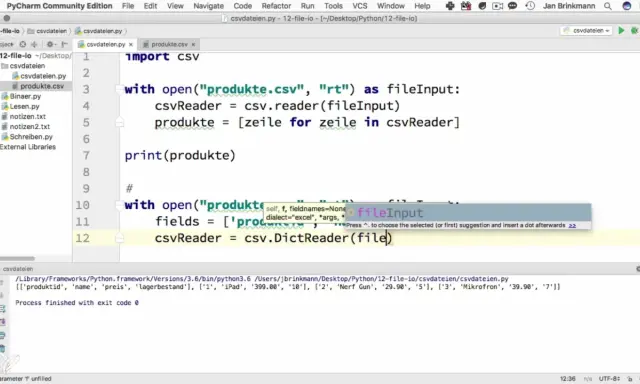Image resolution: width=640 pixels, height=384 pixels.
Task: Open the Code menu
Action: coord(242,6)
